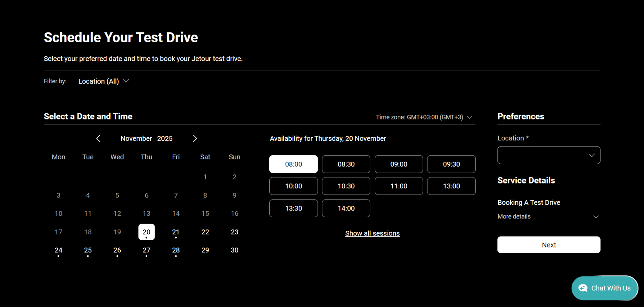This screenshot has width=644, height=307.
Task: Click the selected date 20 November
Action: pyautogui.click(x=147, y=232)
